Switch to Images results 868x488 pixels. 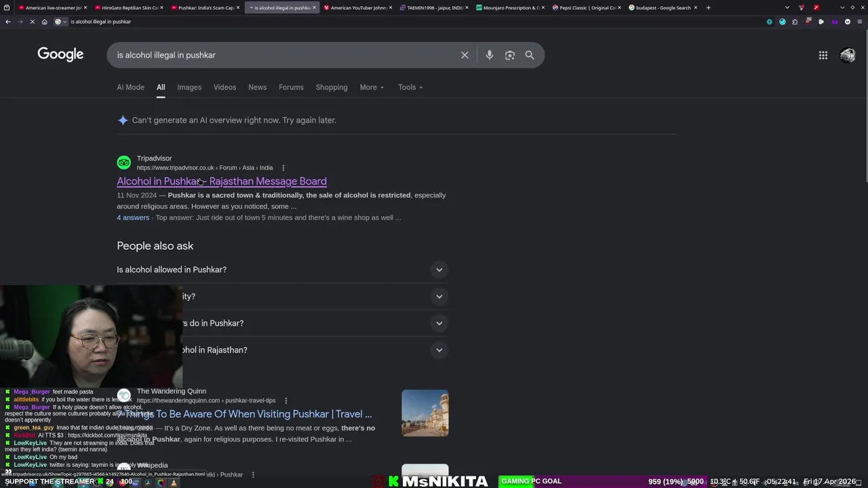(x=189, y=87)
